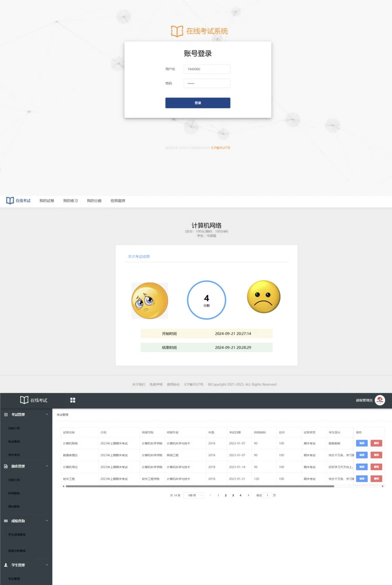The height and width of the screenshot is (585, 392).
Task: Click the 用户名 username input field
Action: (x=207, y=69)
